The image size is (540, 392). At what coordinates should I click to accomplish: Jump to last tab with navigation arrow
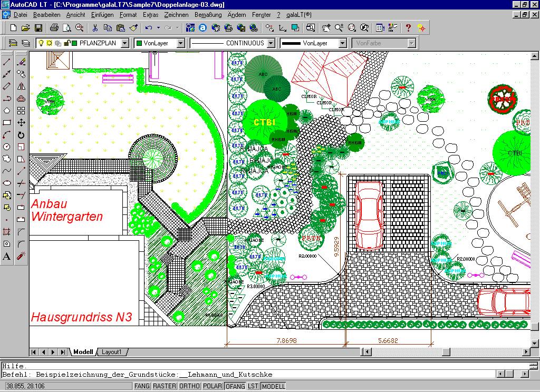63,352
